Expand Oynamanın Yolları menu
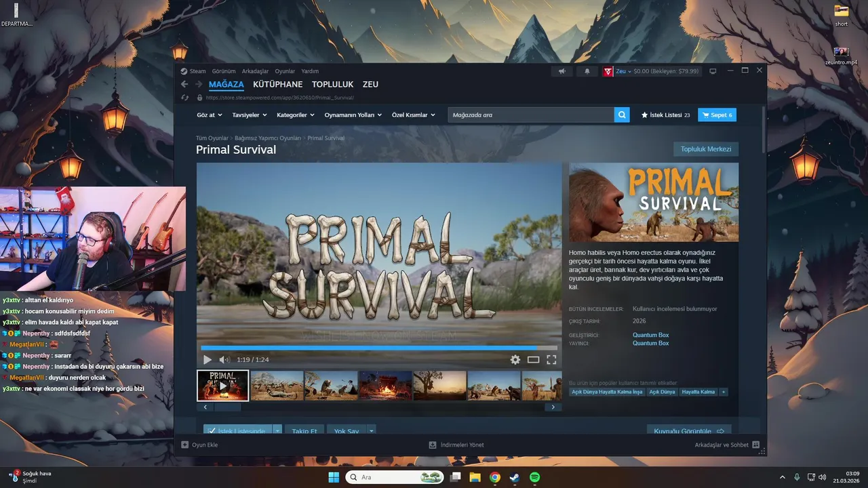 (353, 115)
